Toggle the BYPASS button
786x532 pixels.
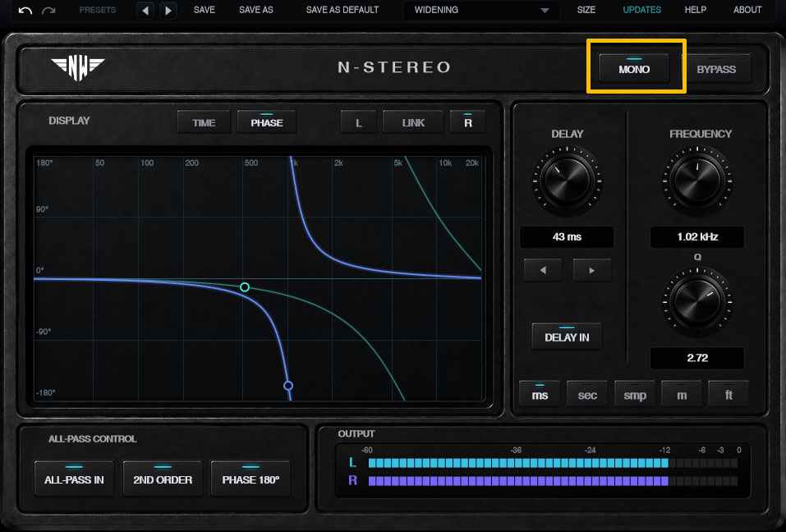(716, 69)
